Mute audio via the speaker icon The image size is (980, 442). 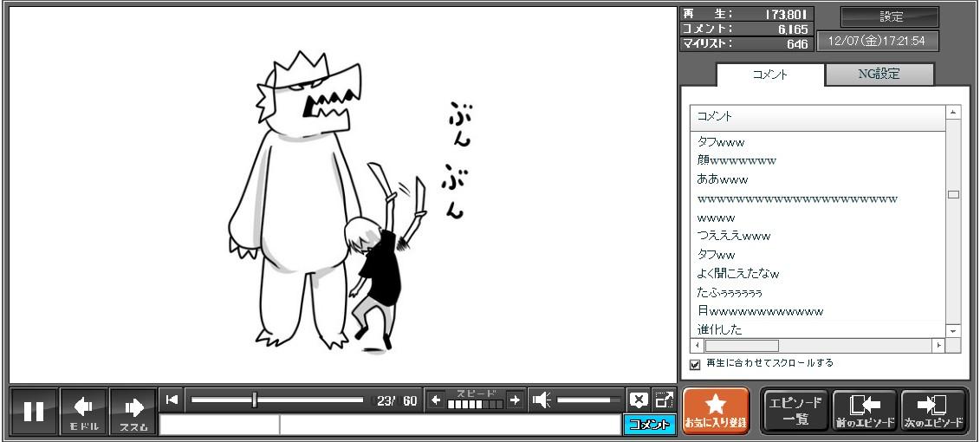pyautogui.click(x=542, y=400)
